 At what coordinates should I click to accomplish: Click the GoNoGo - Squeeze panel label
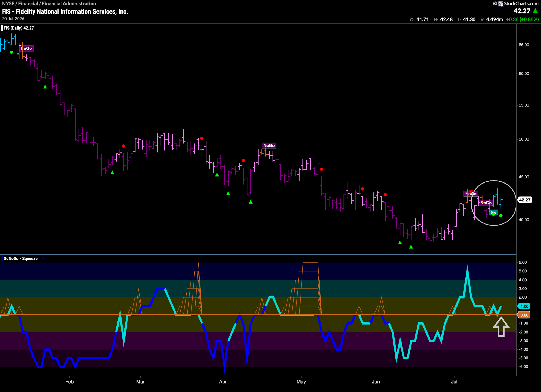click(x=20, y=258)
